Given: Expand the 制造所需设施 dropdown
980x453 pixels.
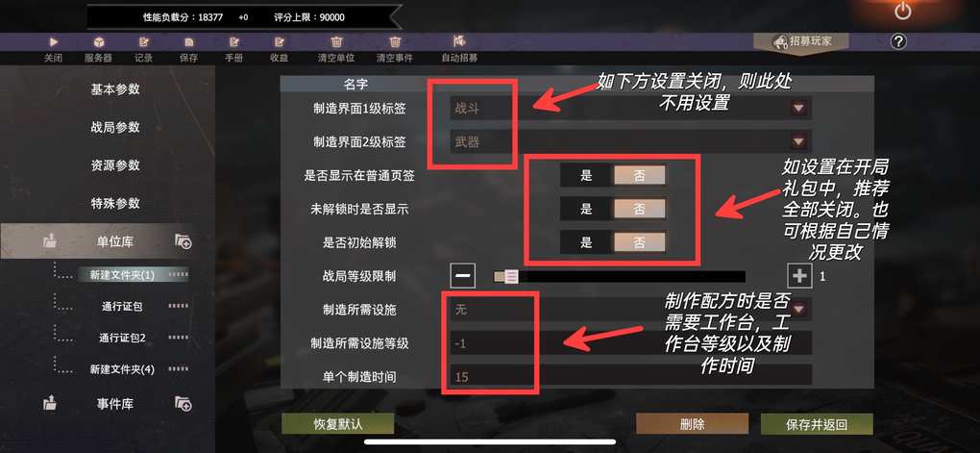Looking at the screenshot, I should (x=798, y=309).
